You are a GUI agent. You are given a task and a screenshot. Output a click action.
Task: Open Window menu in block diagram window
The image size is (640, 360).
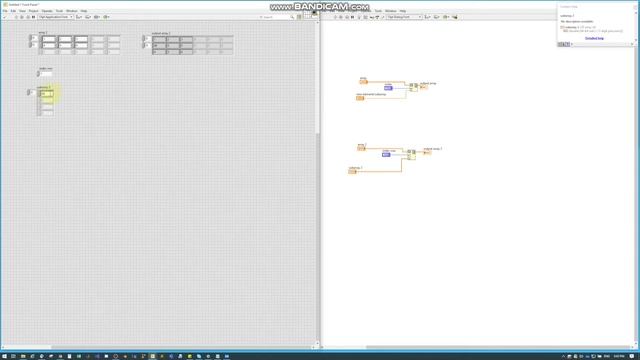coord(391,11)
